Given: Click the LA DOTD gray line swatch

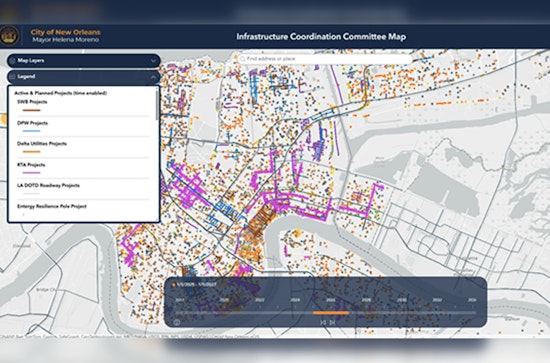Looking at the screenshot, I should pyautogui.click(x=32, y=194).
